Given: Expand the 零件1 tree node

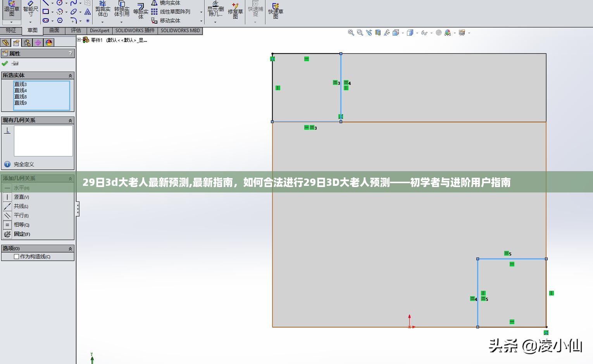Looking at the screenshot, I should pyautogui.click(x=79, y=40).
